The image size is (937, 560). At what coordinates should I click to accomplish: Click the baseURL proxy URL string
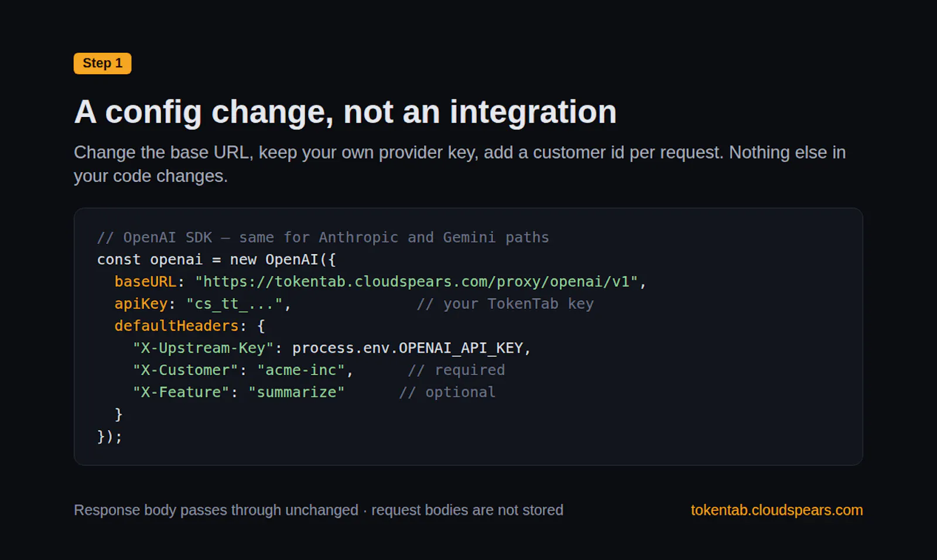click(416, 281)
